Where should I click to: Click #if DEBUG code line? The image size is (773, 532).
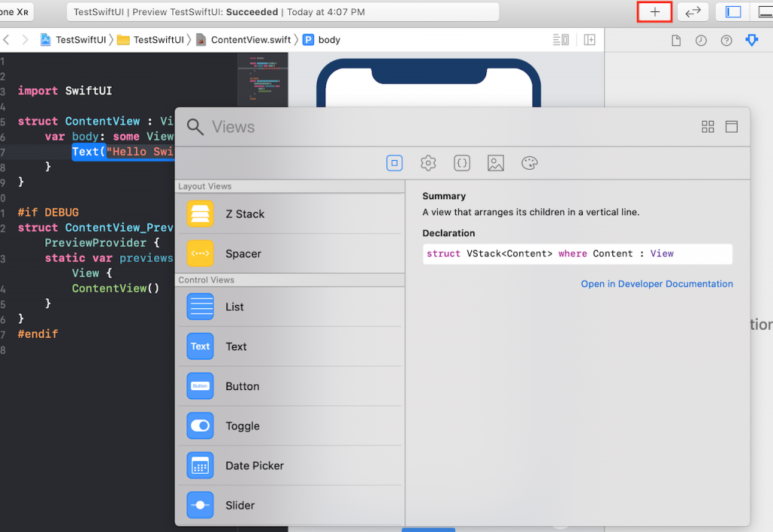coord(48,212)
